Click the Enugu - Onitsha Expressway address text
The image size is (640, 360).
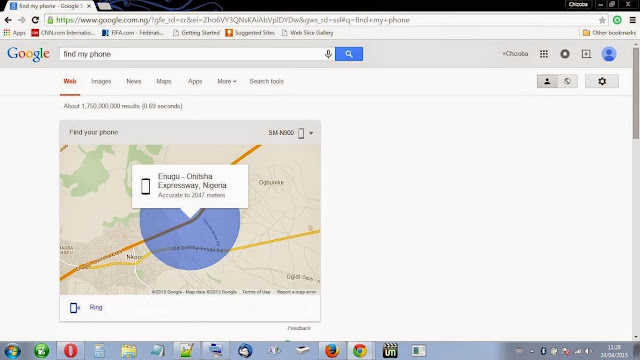192,181
